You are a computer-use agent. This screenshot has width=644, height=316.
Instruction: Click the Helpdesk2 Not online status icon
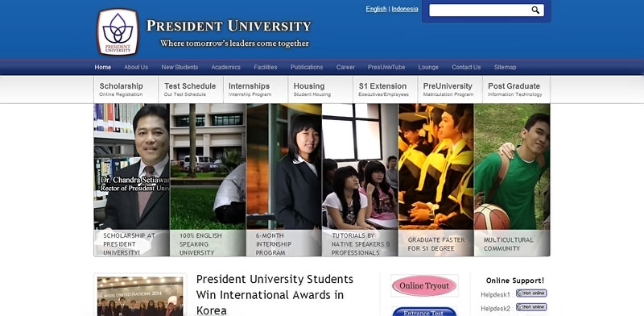pos(531,307)
